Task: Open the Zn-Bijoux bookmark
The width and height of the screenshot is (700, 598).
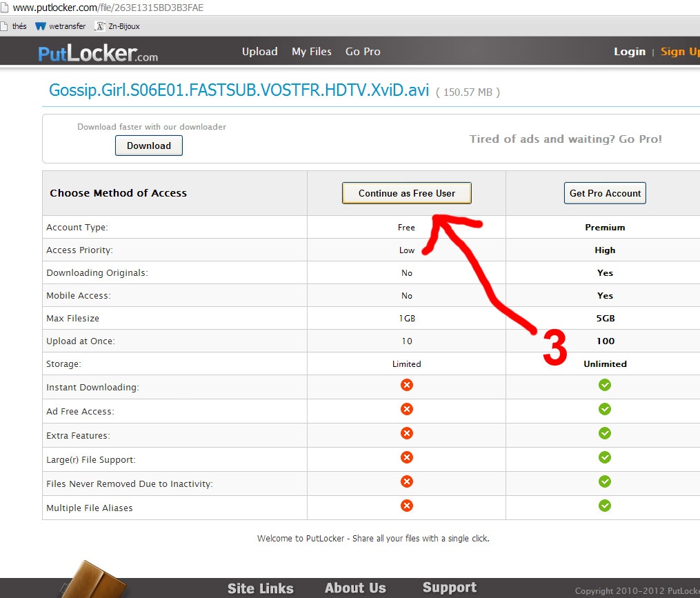Action: click(118, 26)
